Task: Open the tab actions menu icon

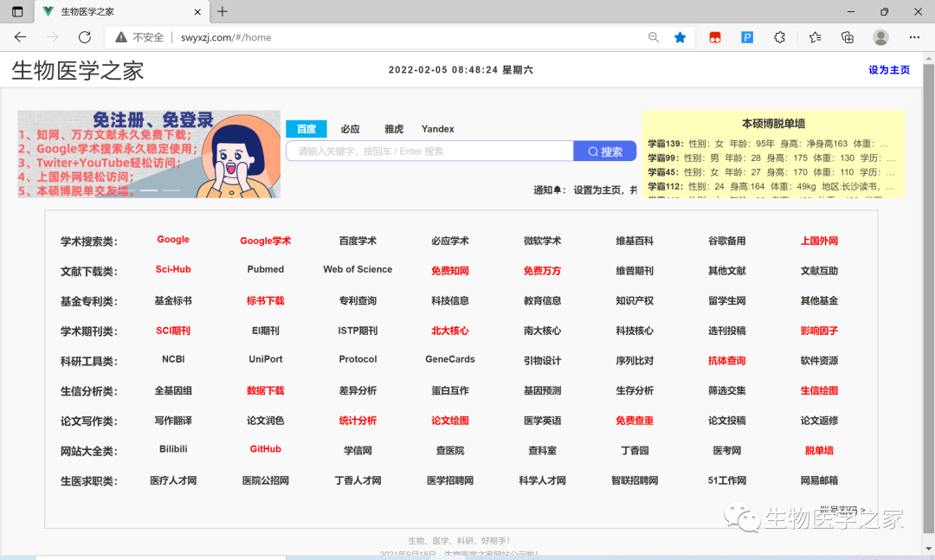Action: pos(17,11)
